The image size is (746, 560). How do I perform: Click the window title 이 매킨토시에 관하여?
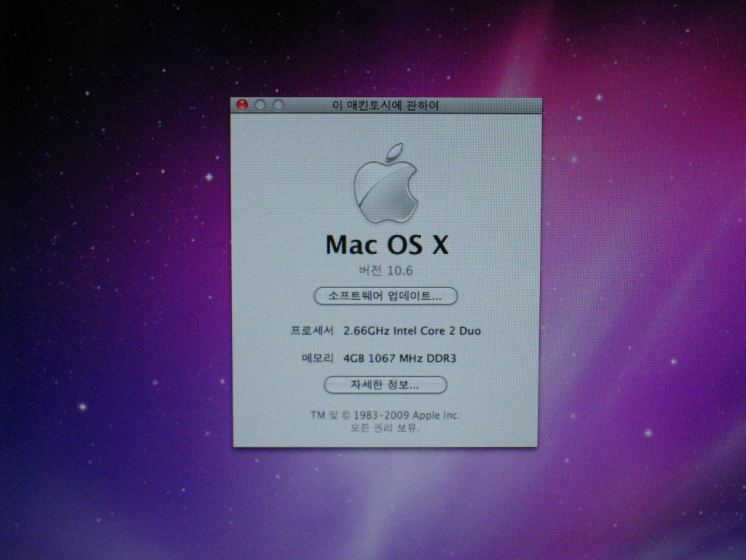[386, 106]
